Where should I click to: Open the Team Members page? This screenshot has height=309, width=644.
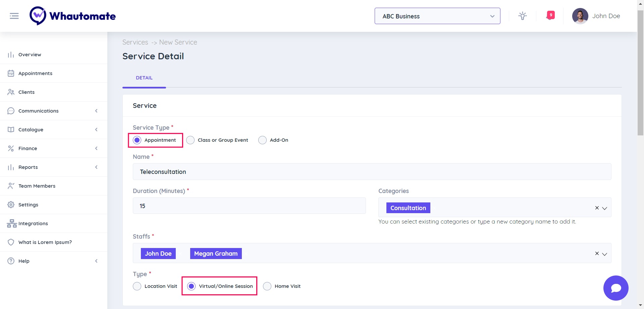point(37,186)
